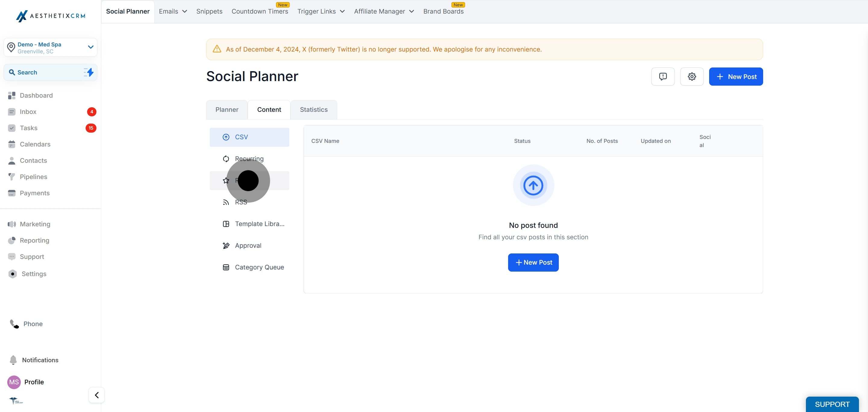Open the Brand Boards menu item

[x=443, y=11]
